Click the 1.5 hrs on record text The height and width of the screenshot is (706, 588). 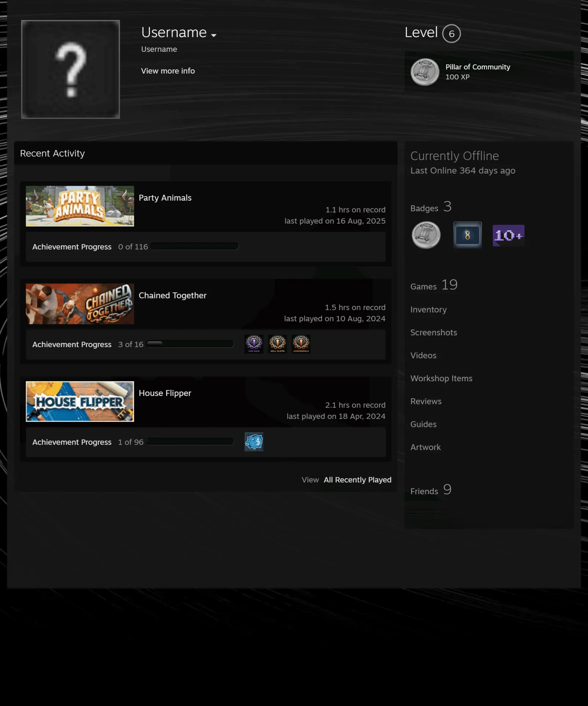pos(355,307)
